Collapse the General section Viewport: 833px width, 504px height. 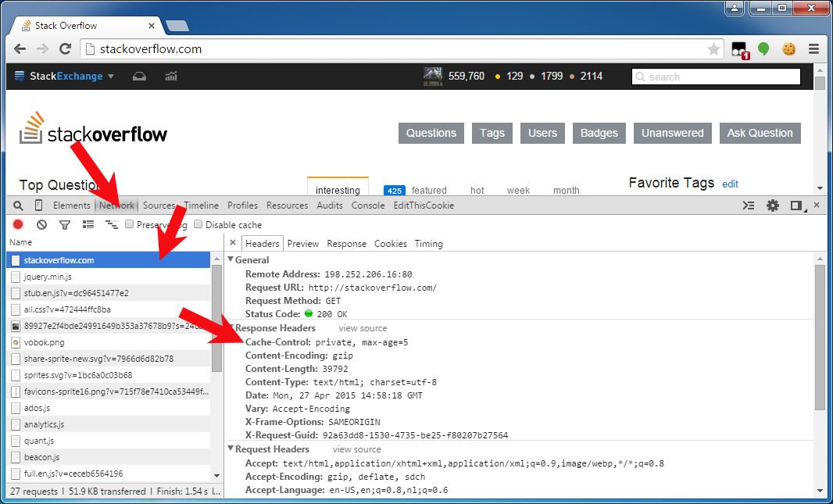(x=231, y=259)
